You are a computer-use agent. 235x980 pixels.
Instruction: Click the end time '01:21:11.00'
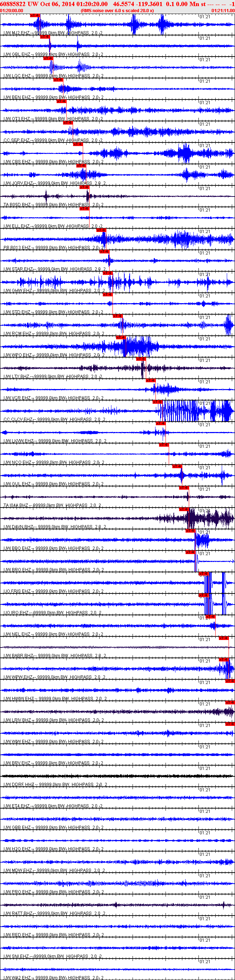[223, 11]
